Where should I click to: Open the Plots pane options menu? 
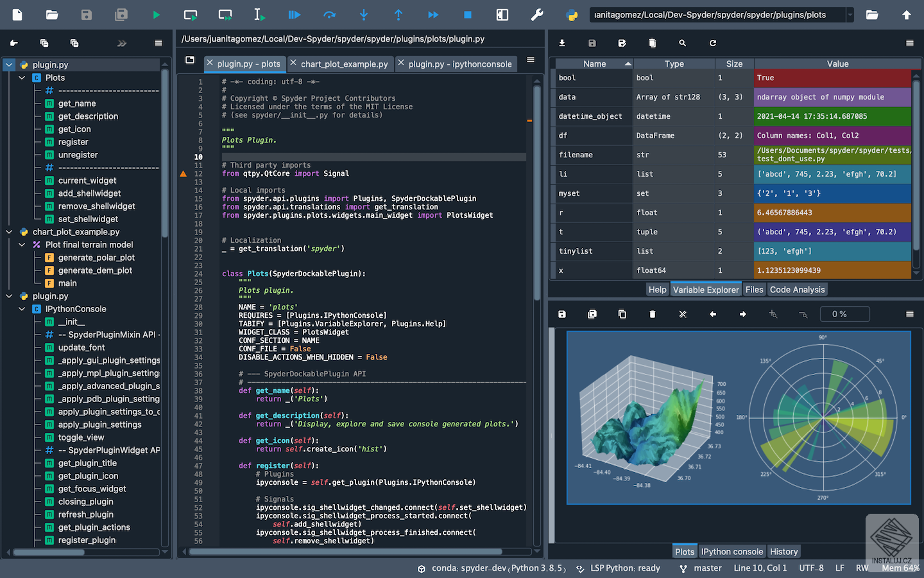(x=910, y=314)
